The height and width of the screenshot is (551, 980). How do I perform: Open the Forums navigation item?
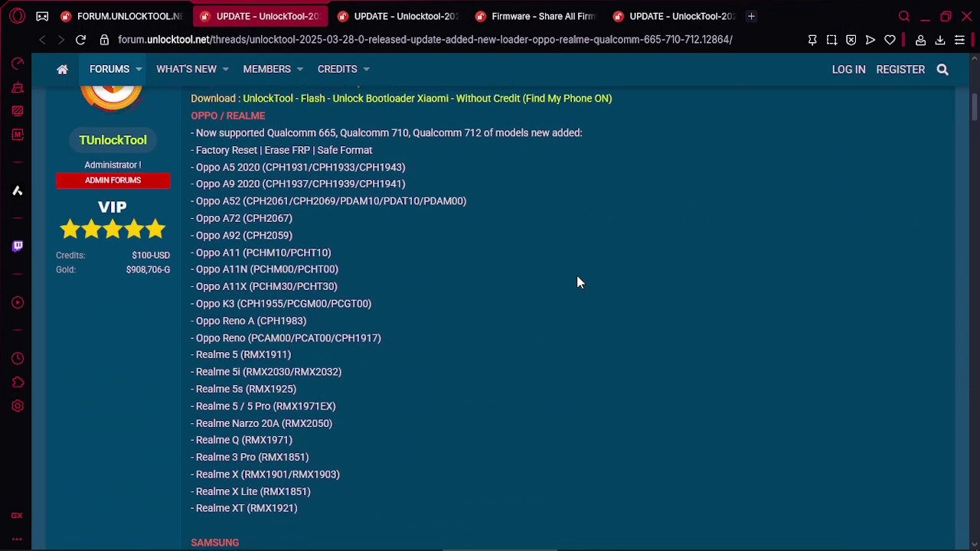click(109, 70)
